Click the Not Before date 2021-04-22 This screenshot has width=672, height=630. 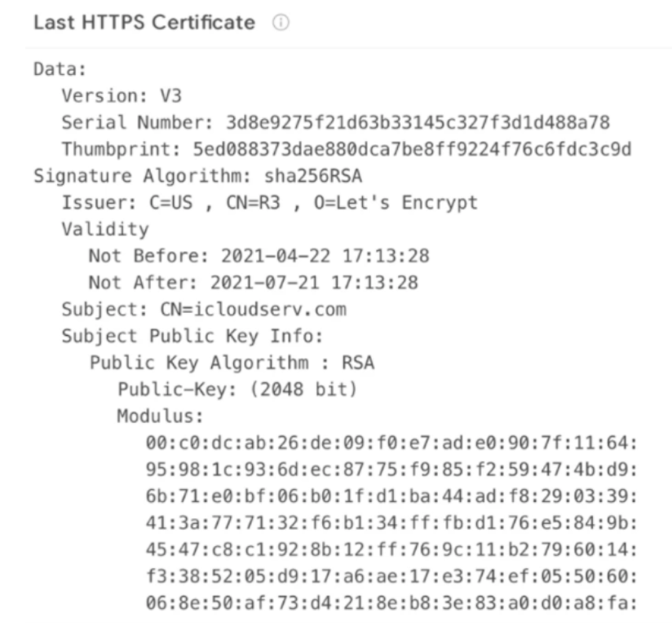click(276, 256)
